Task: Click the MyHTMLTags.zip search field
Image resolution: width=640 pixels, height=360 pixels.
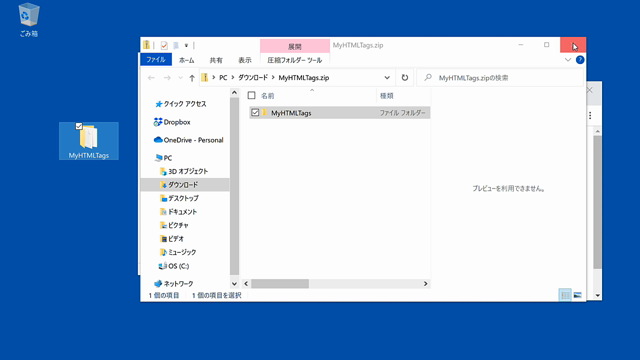Action: click(x=500, y=78)
